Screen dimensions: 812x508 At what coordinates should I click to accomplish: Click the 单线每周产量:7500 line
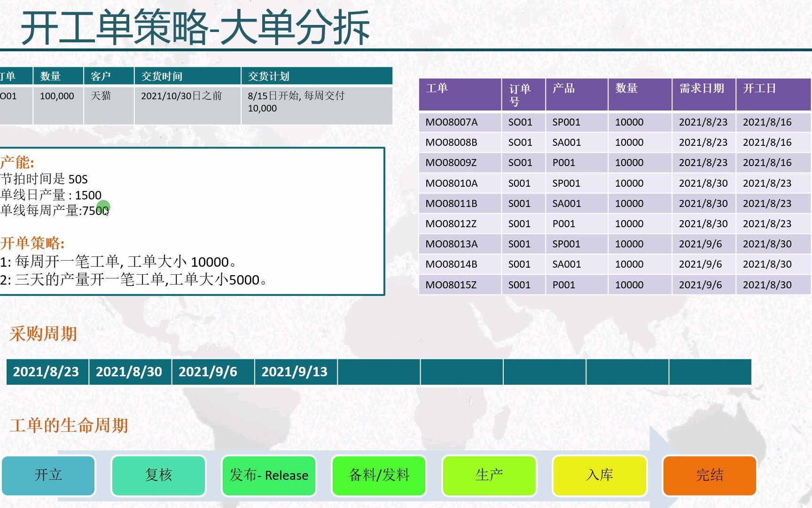55,210
